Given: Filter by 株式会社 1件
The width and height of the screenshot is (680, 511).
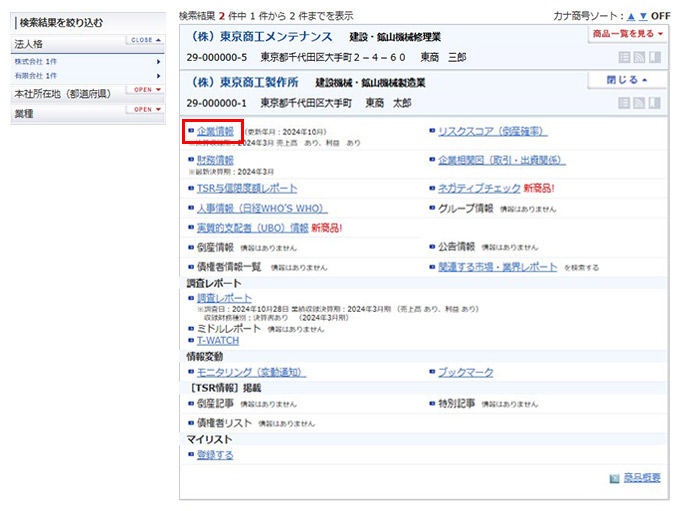Looking at the screenshot, I should pos(36,62).
